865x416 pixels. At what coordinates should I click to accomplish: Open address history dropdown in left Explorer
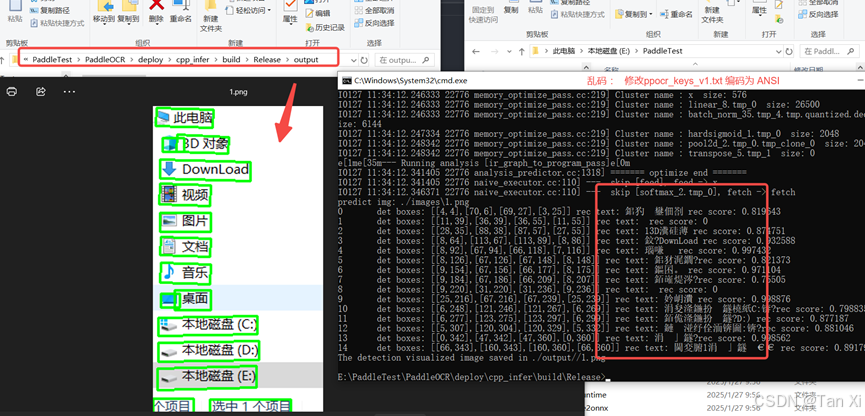[352, 60]
